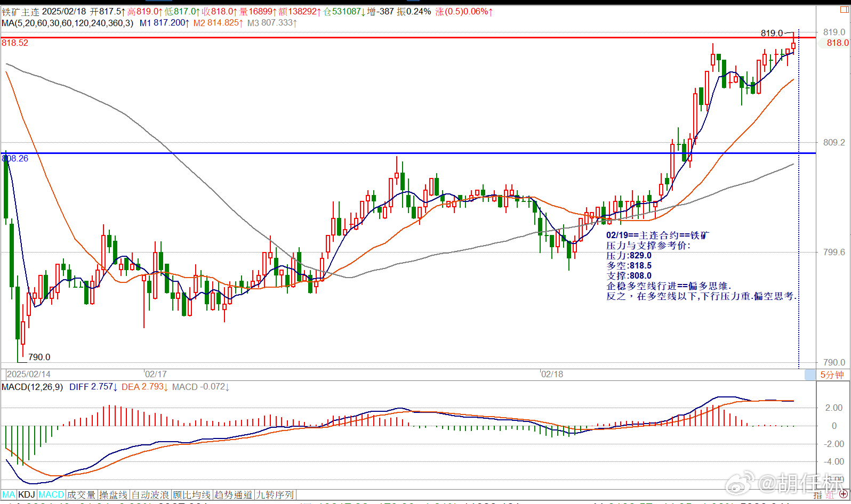The image size is (851, 504).
Task: Click the light-blue scroll block beside 5分钟
Action: (810, 375)
